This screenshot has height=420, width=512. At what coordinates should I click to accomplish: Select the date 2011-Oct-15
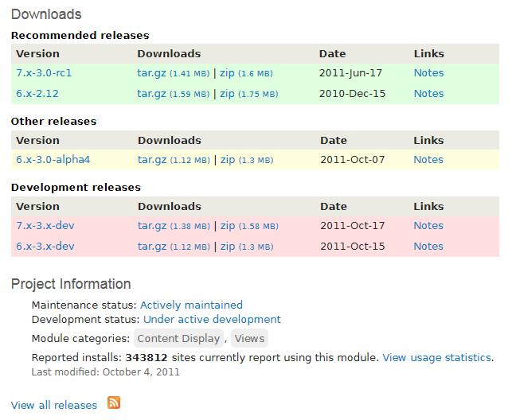tap(352, 247)
